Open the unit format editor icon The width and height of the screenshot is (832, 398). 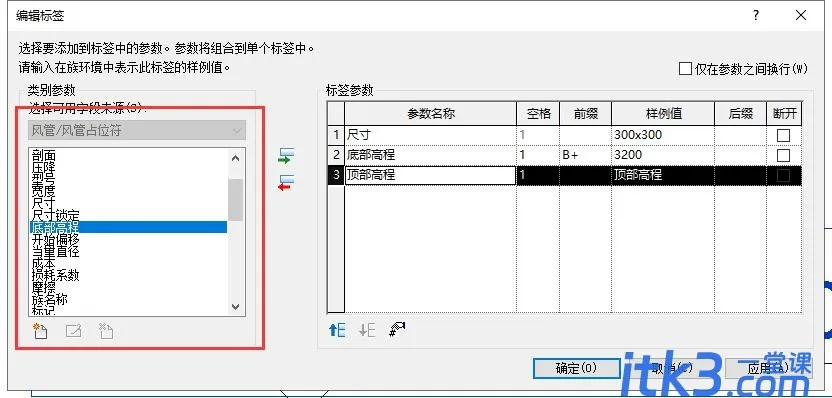[397, 330]
